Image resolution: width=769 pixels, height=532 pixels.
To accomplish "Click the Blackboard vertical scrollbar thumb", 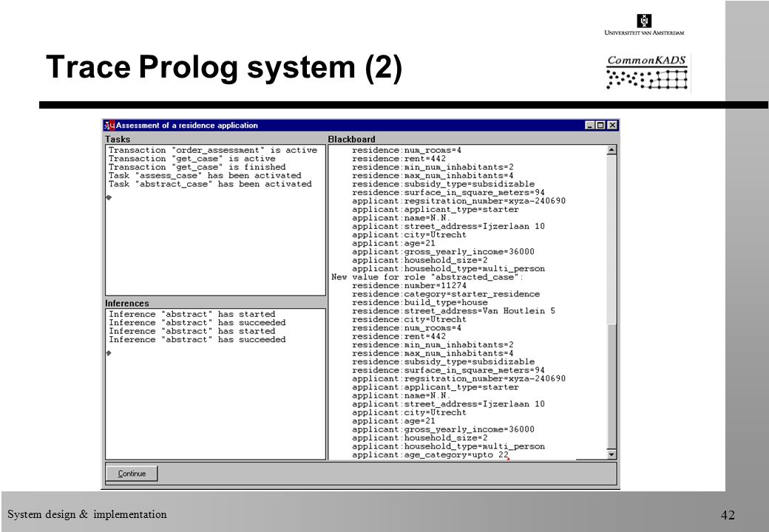I will (x=611, y=386).
